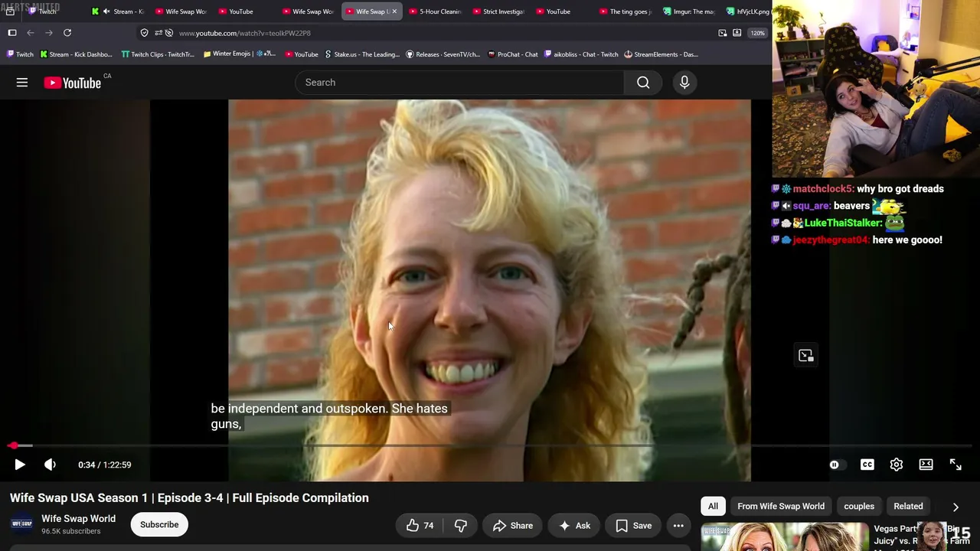
Task: Open the tab list icon at top-left
Action: point(10,11)
